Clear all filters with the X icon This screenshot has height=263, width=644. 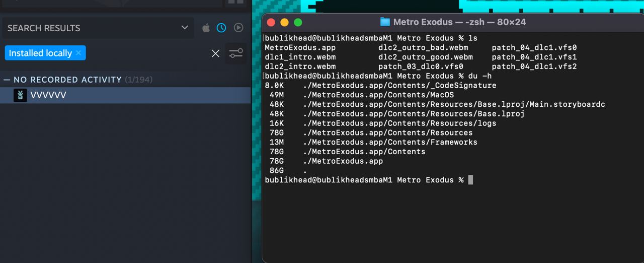[x=215, y=53]
